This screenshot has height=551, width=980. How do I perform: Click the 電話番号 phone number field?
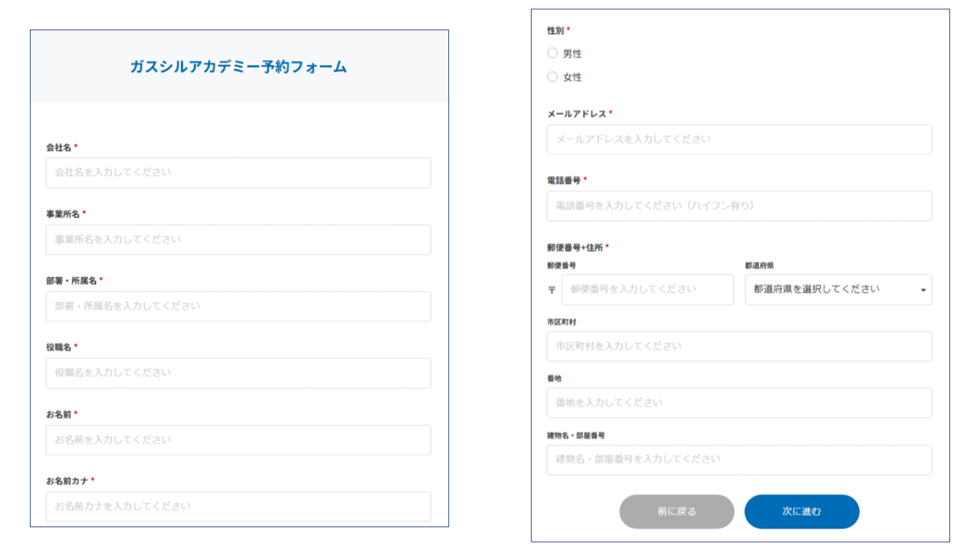pos(738,206)
